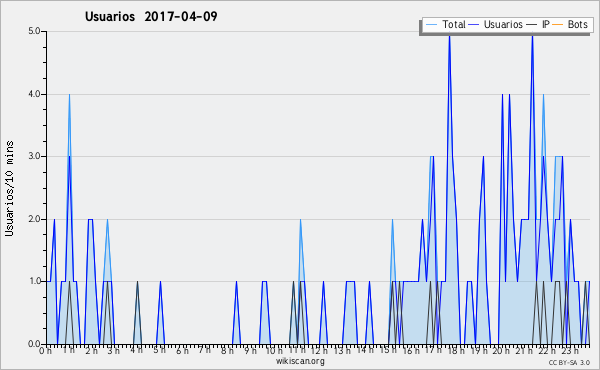
Task: Click the '9 h' x-axis label
Action: [250, 350]
